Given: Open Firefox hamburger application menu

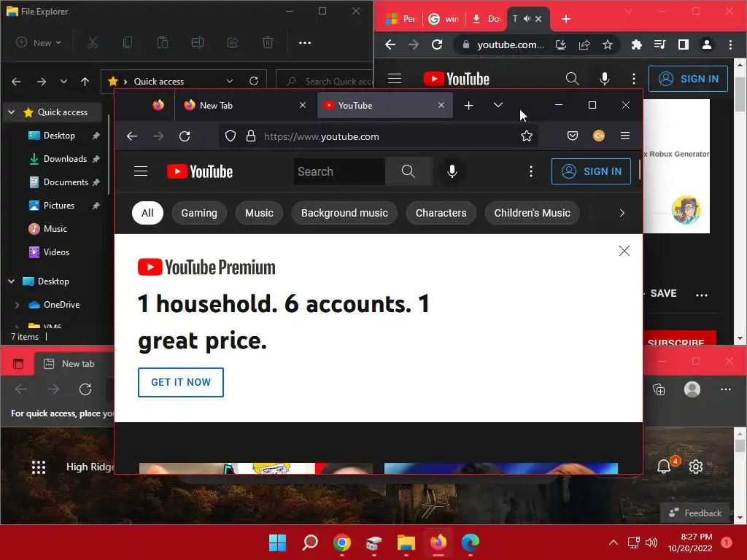Looking at the screenshot, I should pos(625,136).
